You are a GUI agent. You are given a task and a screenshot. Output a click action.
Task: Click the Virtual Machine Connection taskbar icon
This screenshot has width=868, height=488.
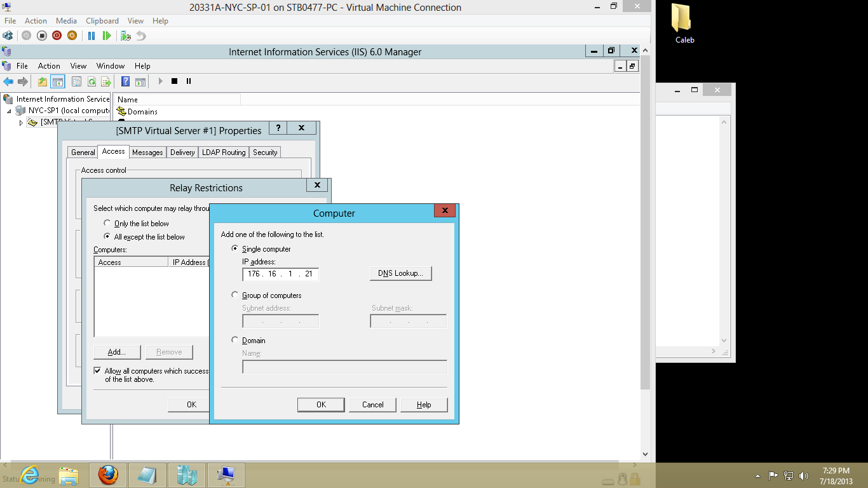[226, 475]
